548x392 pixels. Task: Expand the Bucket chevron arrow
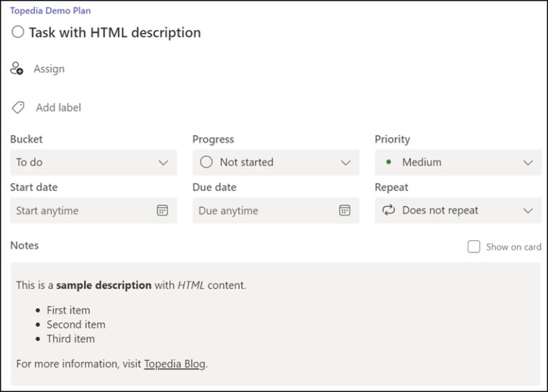(x=163, y=163)
